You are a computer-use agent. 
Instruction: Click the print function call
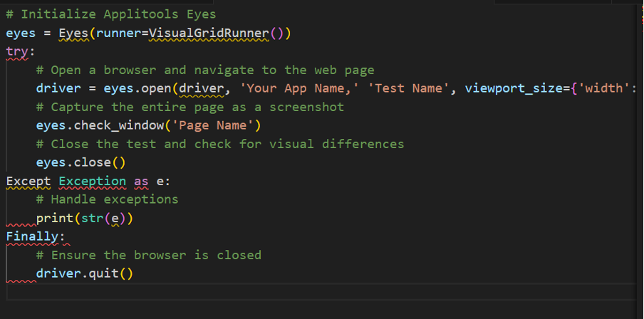tap(54, 218)
